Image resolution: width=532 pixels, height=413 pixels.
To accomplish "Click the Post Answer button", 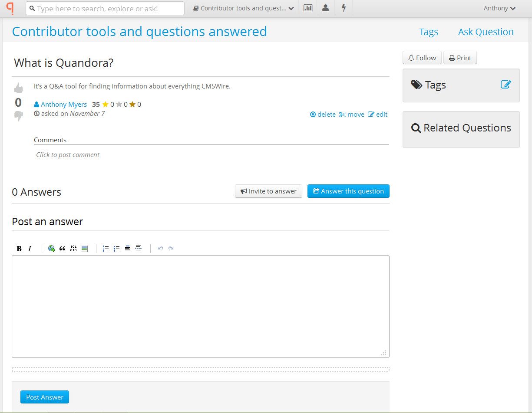I will [x=45, y=397].
